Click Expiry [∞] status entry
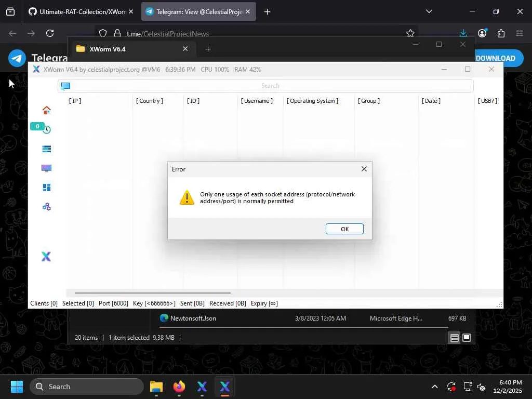Screen dimensions: 532x399 coord(264,303)
